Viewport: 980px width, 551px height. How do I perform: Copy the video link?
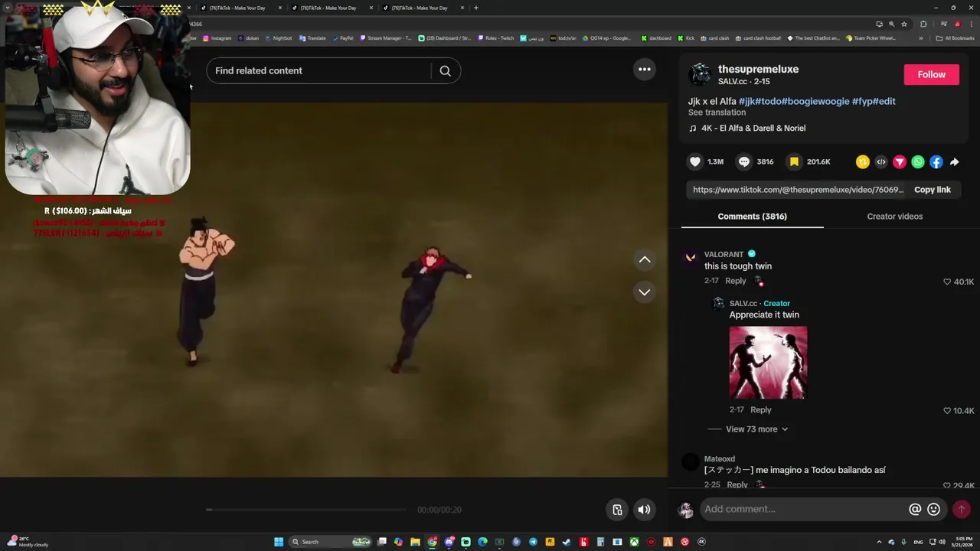click(x=933, y=190)
